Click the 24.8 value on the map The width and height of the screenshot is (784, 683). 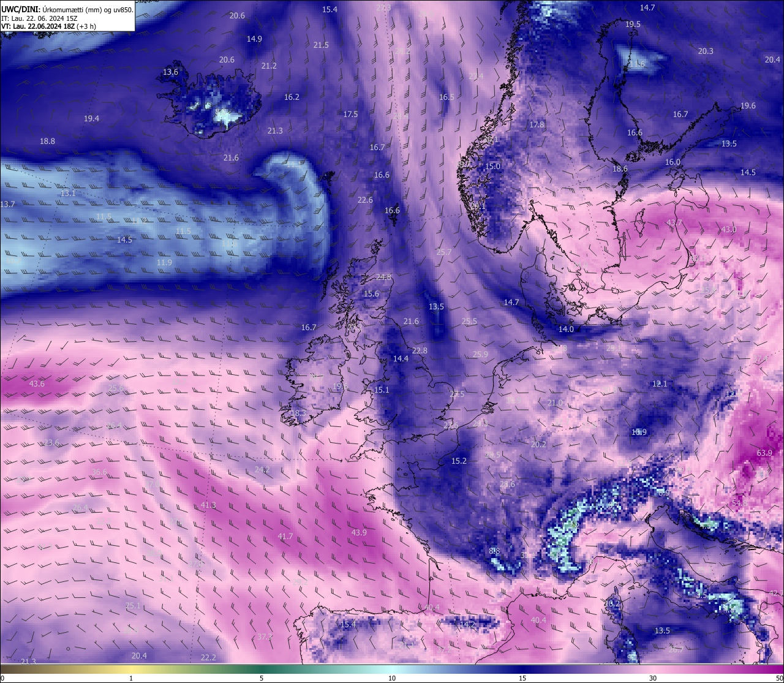383,277
